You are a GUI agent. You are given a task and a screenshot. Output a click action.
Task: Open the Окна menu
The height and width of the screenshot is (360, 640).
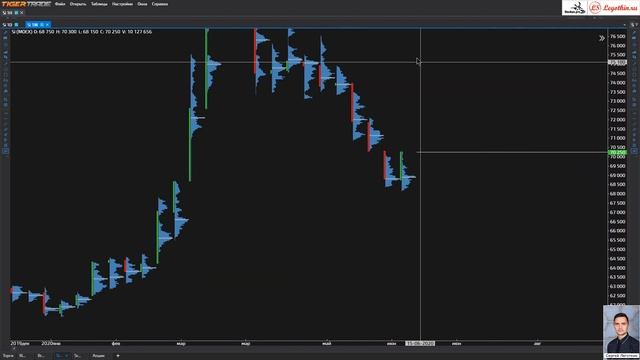point(142,4)
